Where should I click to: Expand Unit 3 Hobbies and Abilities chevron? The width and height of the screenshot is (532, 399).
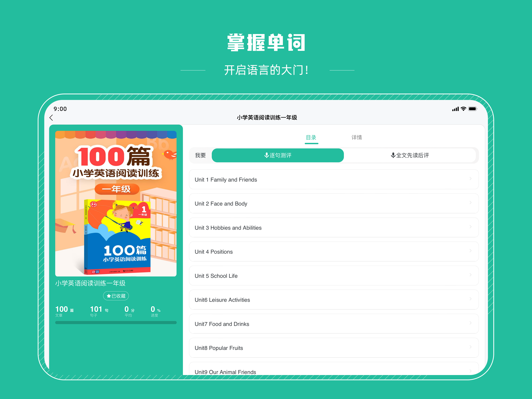471,227
